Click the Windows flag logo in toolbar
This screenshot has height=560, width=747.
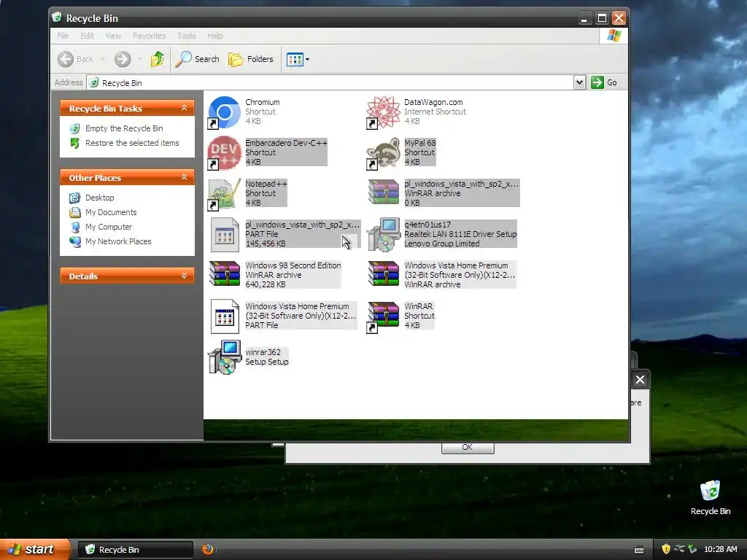tap(614, 36)
